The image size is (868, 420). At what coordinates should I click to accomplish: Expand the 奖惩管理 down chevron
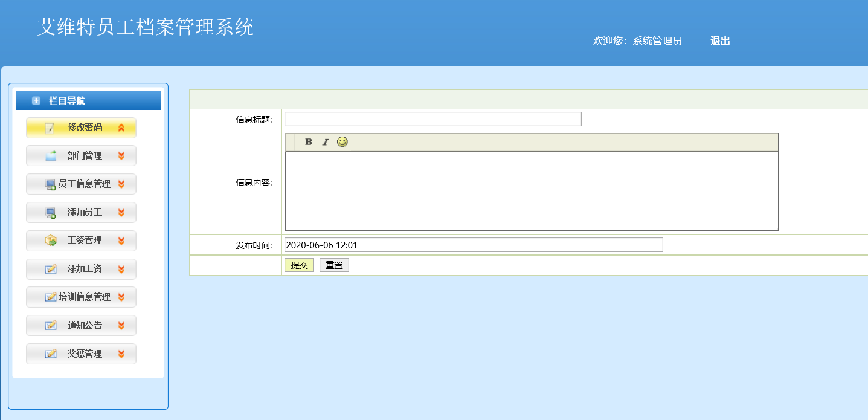coord(121,354)
